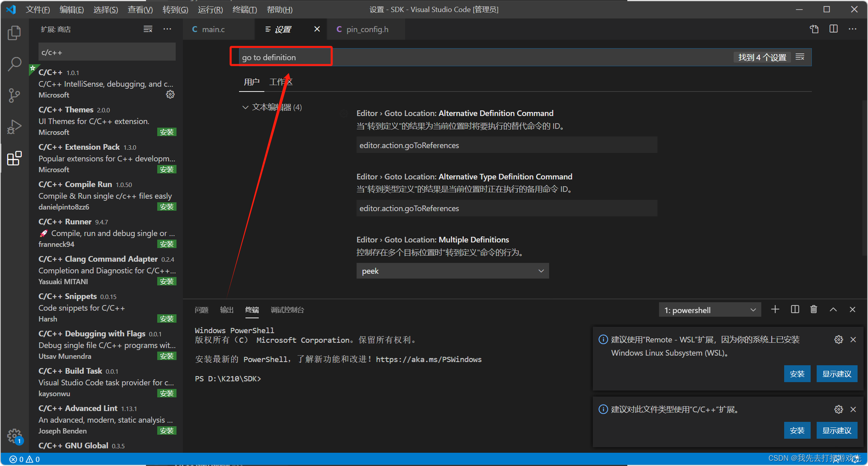Open the 编辑(E) menu
This screenshot has width=868, height=466.
point(71,9)
